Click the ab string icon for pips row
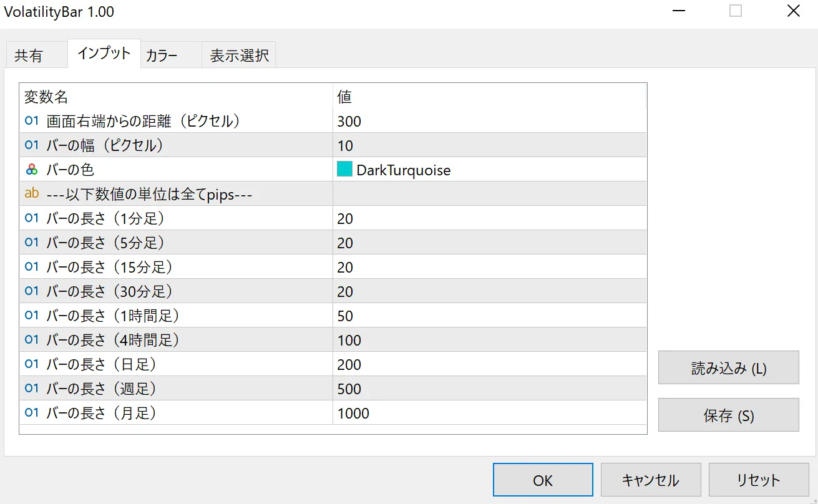The height and width of the screenshot is (504, 818). point(32,194)
